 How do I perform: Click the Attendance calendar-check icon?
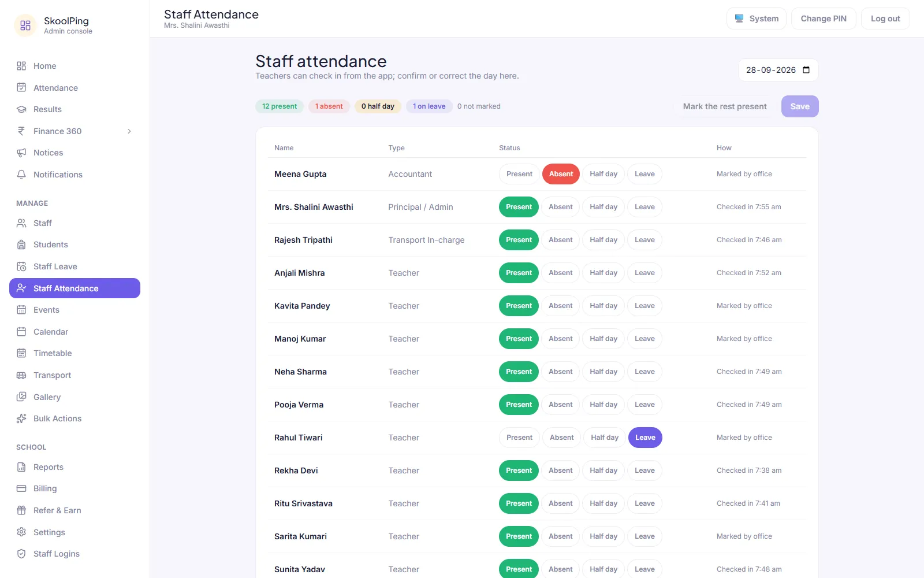click(21, 88)
